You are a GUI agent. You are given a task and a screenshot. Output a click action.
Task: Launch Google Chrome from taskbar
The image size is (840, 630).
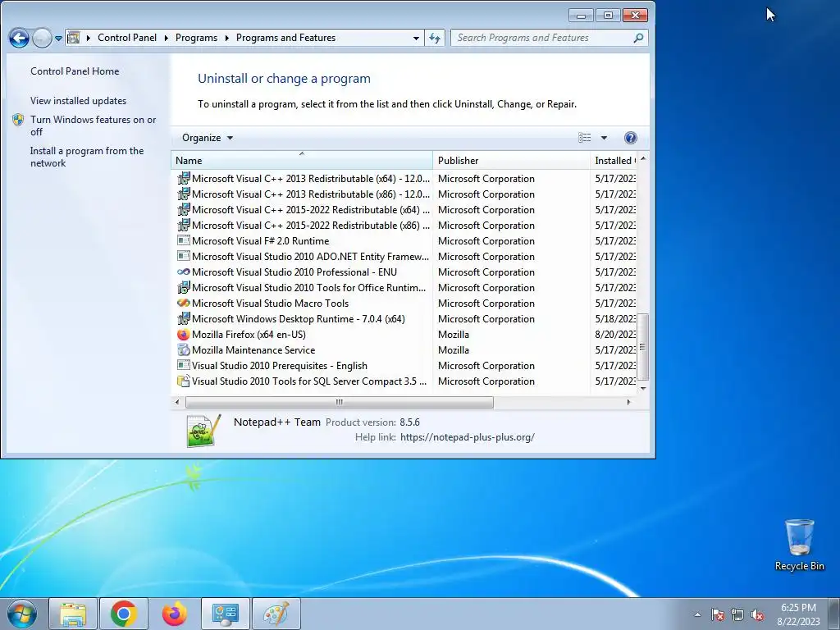click(x=124, y=614)
